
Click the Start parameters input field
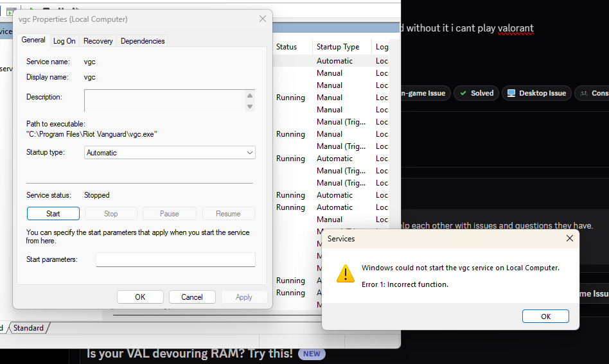175,259
